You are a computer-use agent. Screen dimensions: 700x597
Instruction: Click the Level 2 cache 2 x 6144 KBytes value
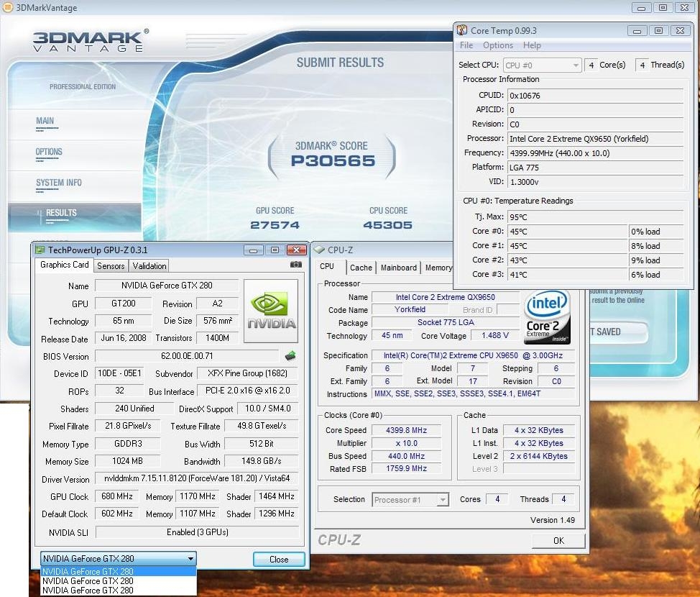tap(539, 456)
